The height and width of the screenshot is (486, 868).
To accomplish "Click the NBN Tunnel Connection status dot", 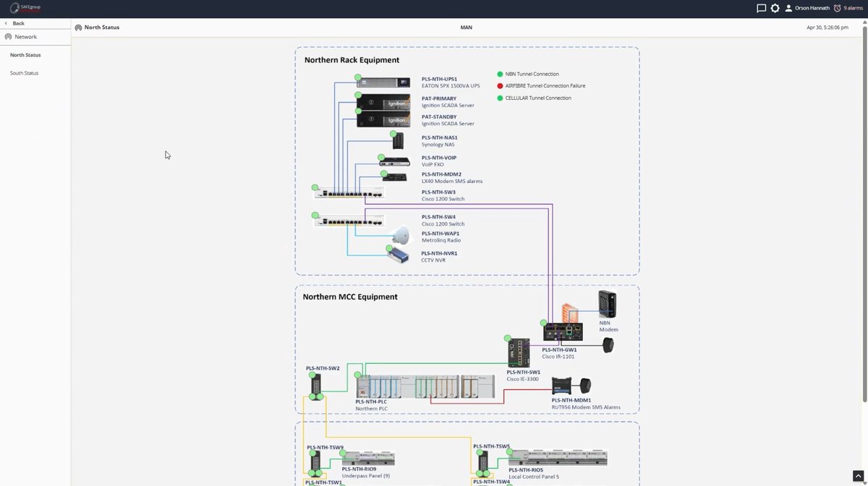I will (x=500, y=74).
